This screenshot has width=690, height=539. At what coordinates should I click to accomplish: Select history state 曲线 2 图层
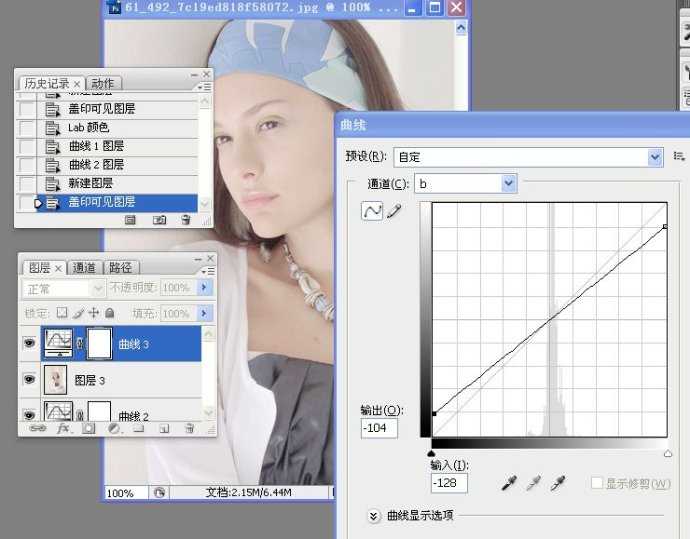pyautogui.click(x=118, y=165)
